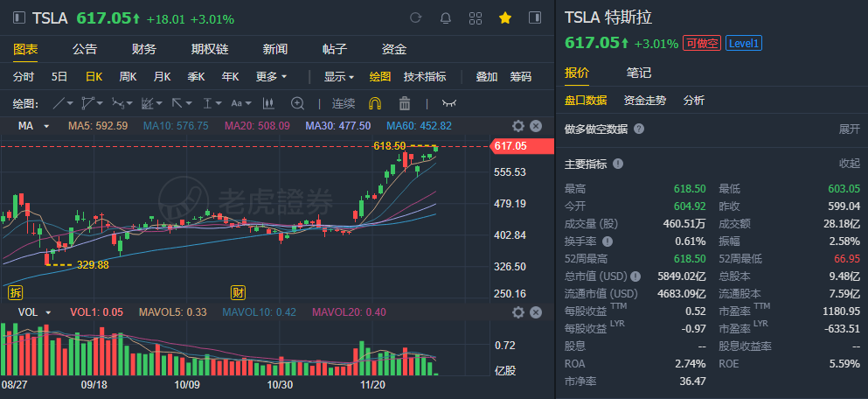Viewport: 868px width, 399px height.
Task: Select the magnet snap drawing tool
Action: [x=375, y=103]
